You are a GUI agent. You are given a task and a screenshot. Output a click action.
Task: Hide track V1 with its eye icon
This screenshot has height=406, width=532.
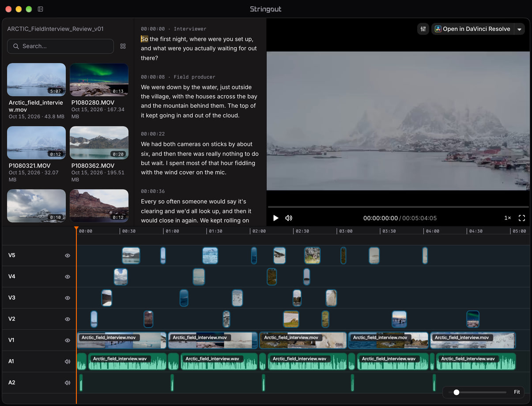(68, 340)
